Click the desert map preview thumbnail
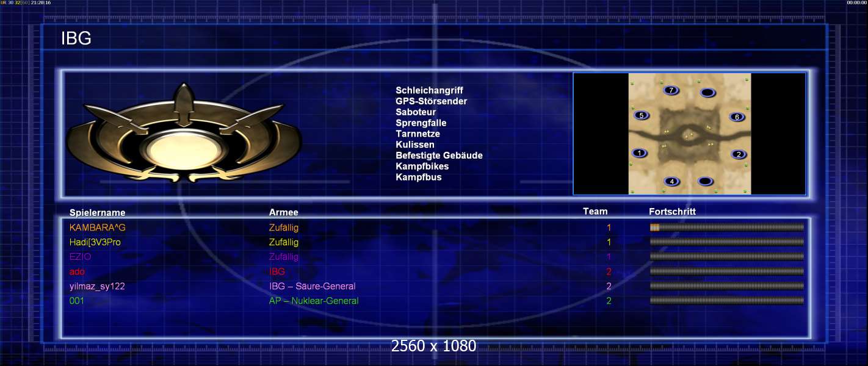Image resolution: width=868 pixels, height=366 pixels. click(690, 134)
